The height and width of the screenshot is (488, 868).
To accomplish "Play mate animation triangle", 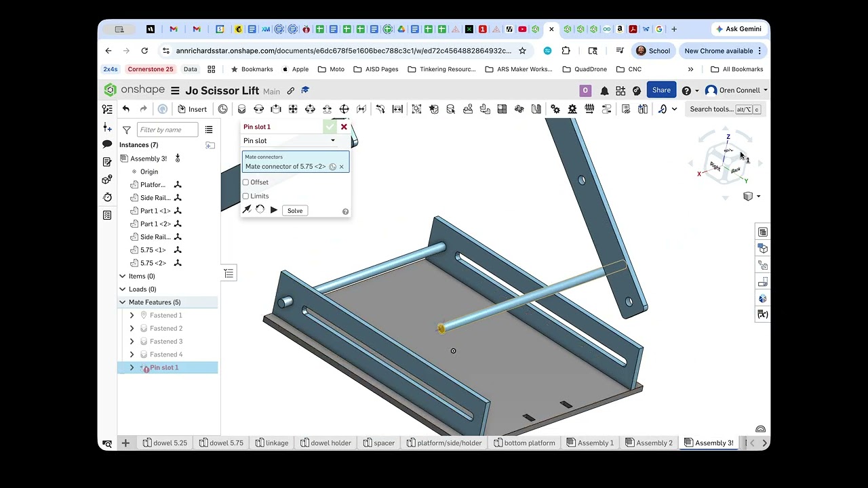I will tap(274, 210).
